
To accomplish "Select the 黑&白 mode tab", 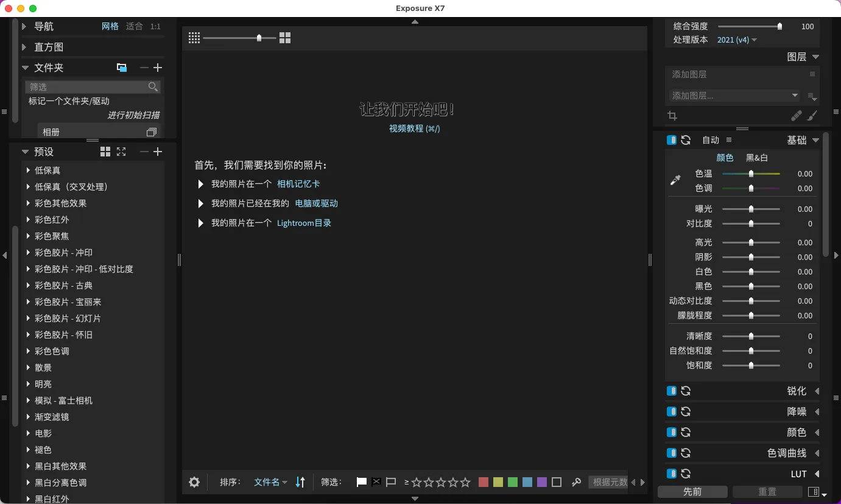I will click(x=757, y=158).
